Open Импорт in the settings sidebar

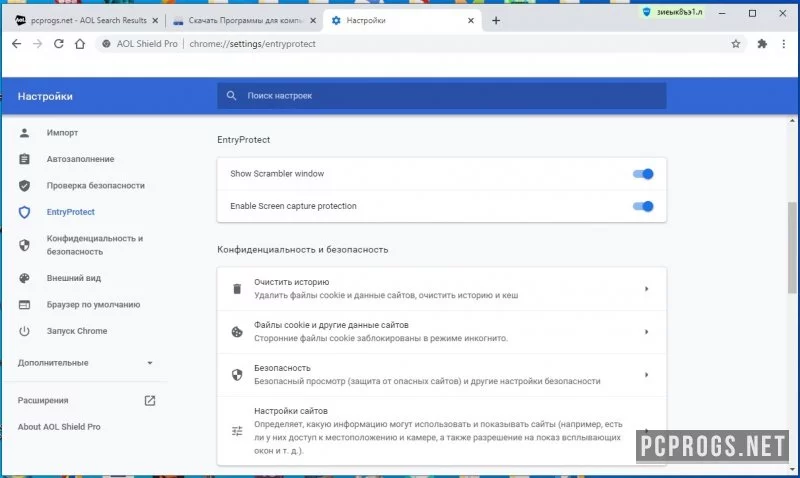click(62, 133)
